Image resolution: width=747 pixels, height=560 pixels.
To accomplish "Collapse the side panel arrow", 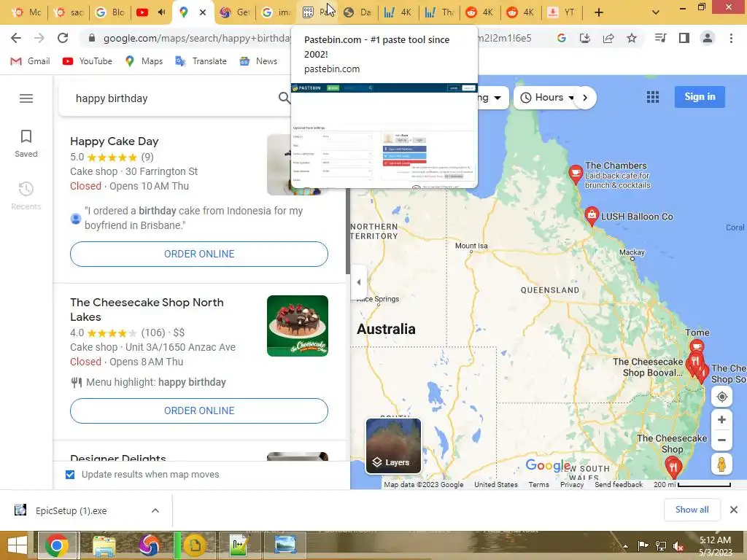I will point(359,282).
